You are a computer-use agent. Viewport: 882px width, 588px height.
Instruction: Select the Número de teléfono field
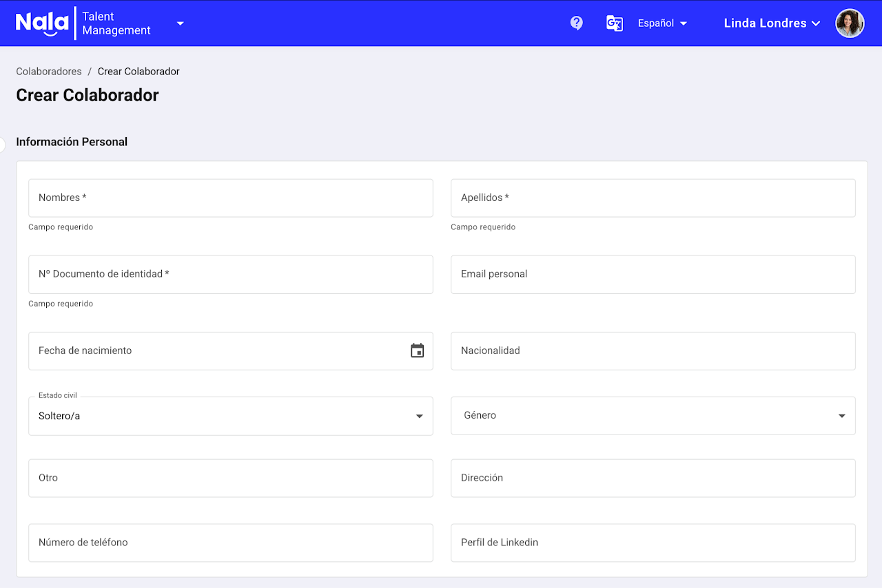coord(230,543)
